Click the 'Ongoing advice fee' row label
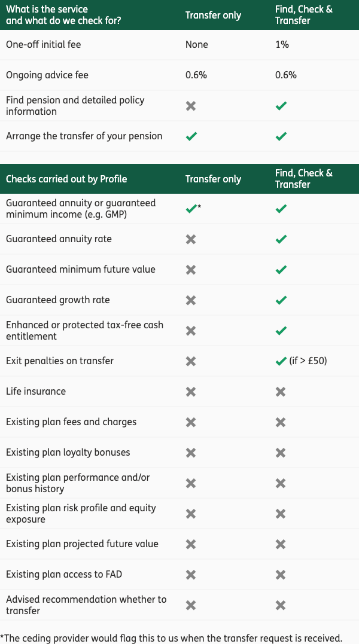Screen dimensions: 359x644 pos(47,75)
